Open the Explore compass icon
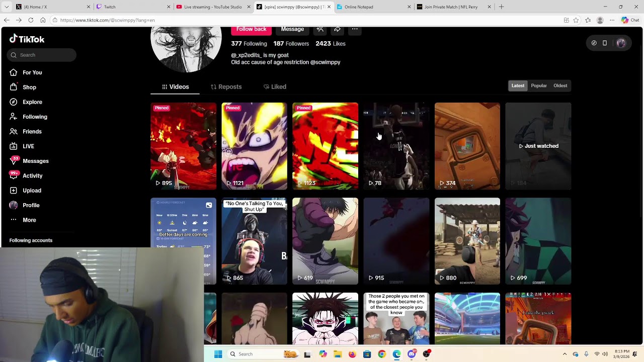Screen dimensions: 644x362 [14, 102]
